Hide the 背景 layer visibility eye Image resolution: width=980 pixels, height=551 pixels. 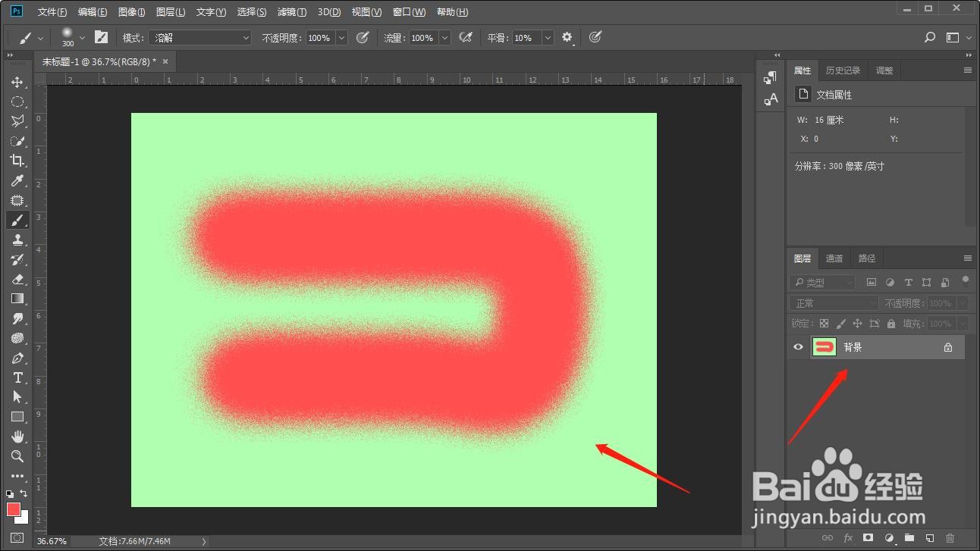798,347
